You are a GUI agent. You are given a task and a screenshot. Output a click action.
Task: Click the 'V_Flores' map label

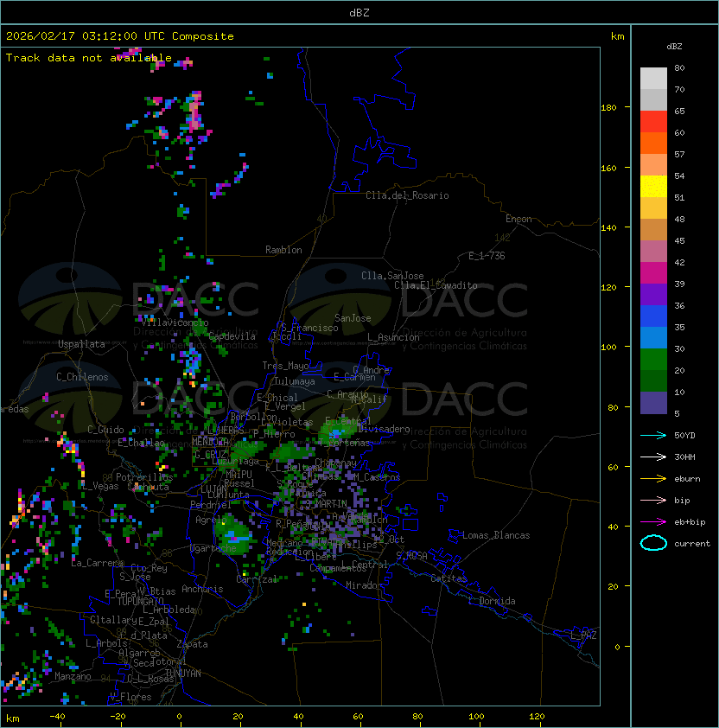point(130,697)
